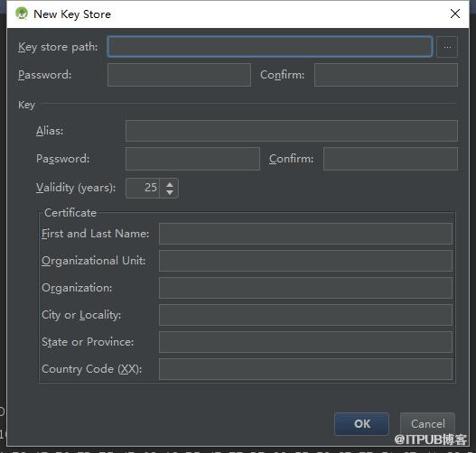This screenshot has height=453, width=476.
Task: Select the Alias input field
Action: pos(292,131)
